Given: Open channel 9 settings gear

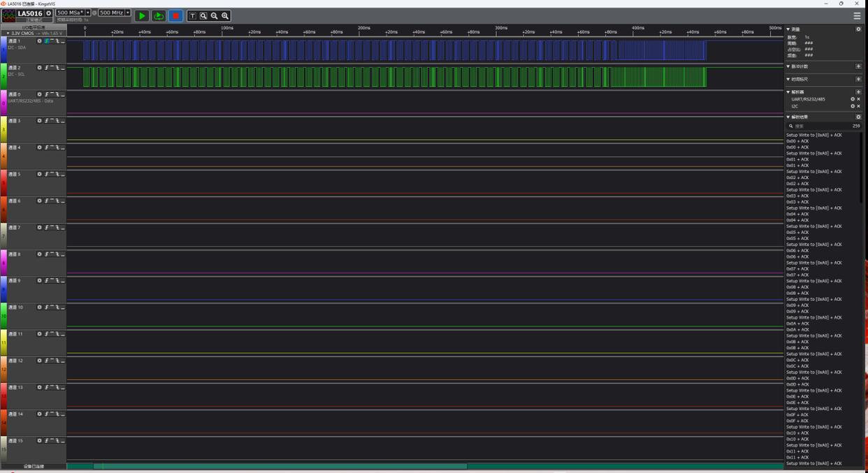Looking at the screenshot, I should [x=39, y=281].
